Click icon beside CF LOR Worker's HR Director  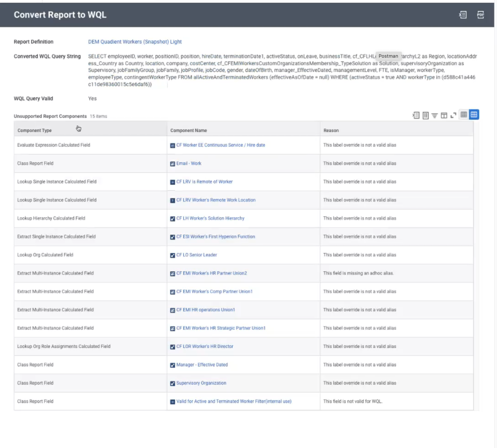(173, 347)
